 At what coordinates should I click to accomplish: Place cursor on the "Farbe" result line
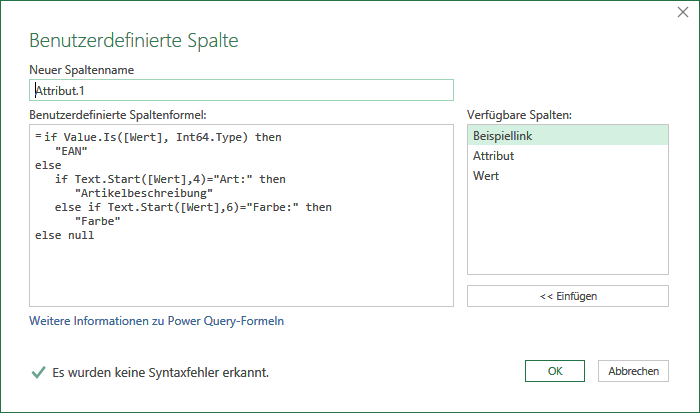(98, 221)
